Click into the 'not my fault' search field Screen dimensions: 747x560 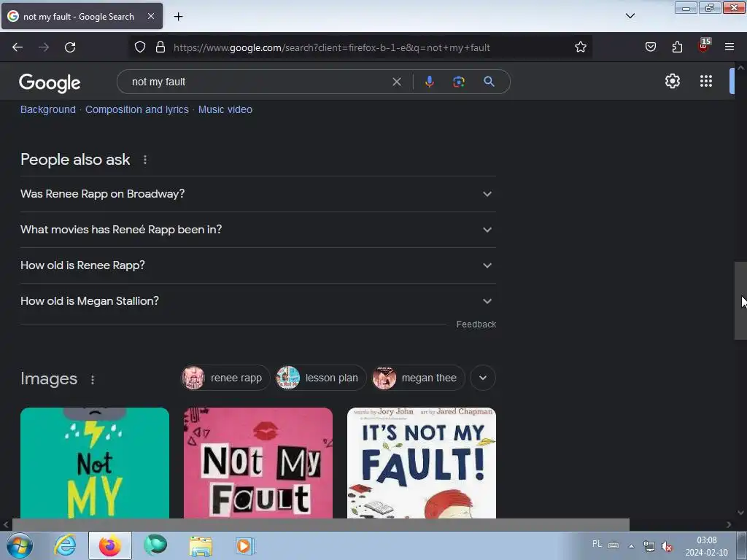[x=258, y=82]
